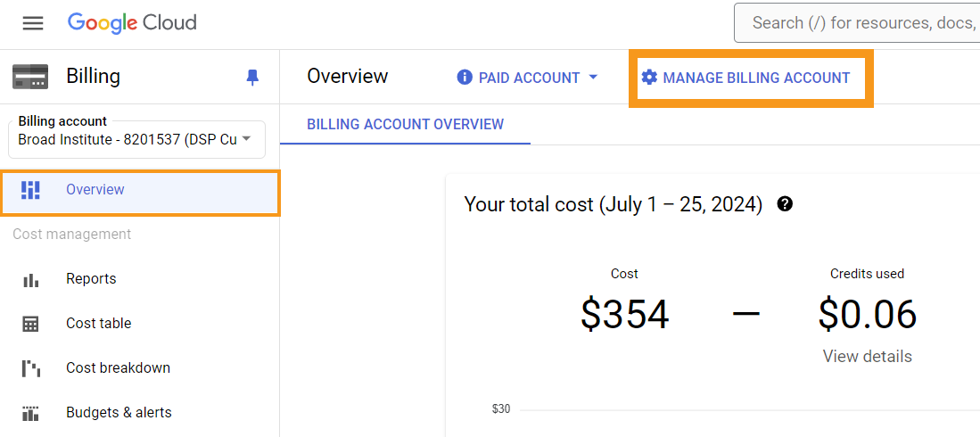Click the $354 cost value
Screen dimensions: 980x437
click(624, 313)
